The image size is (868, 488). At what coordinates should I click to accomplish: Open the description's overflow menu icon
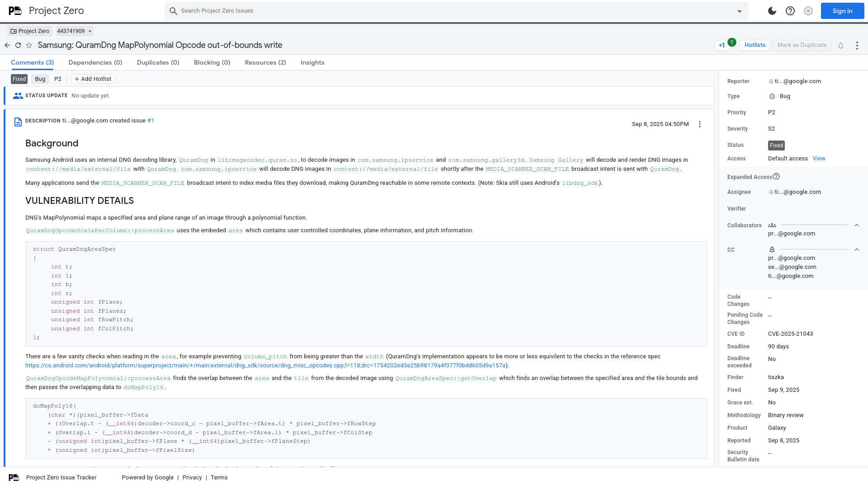pos(699,124)
